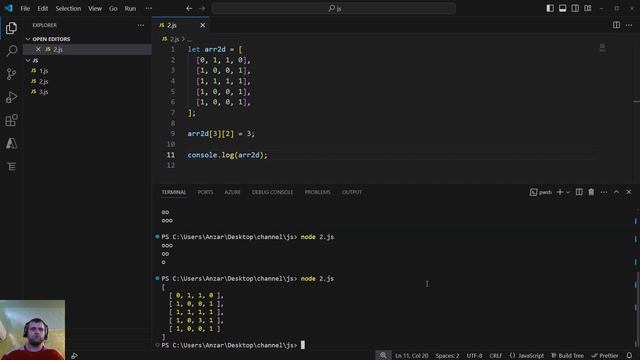Open the terminal launch profile dropdown
The width and height of the screenshot is (640, 360).
point(568,192)
